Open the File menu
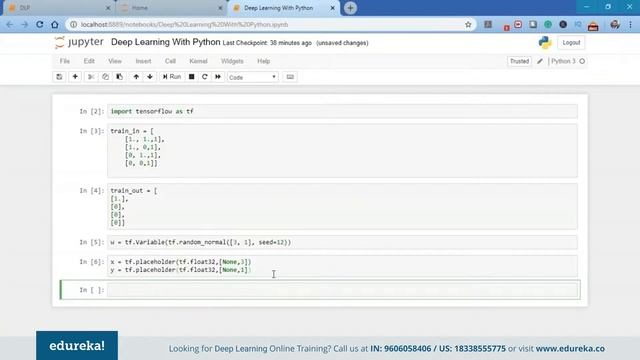 65,61
